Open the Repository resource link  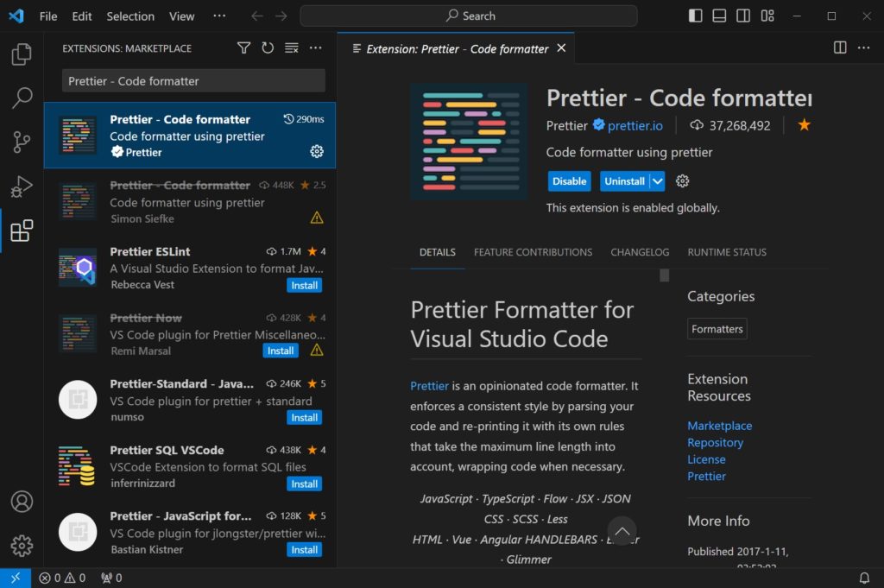[715, 443]
